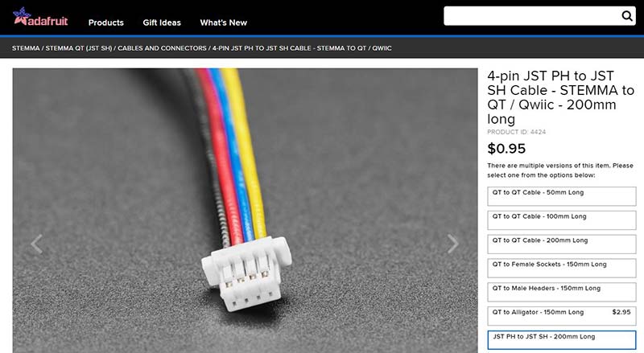Select QT to Female Sockets - 150mm Long option
The image size is (644, 353).
point(561,268)
